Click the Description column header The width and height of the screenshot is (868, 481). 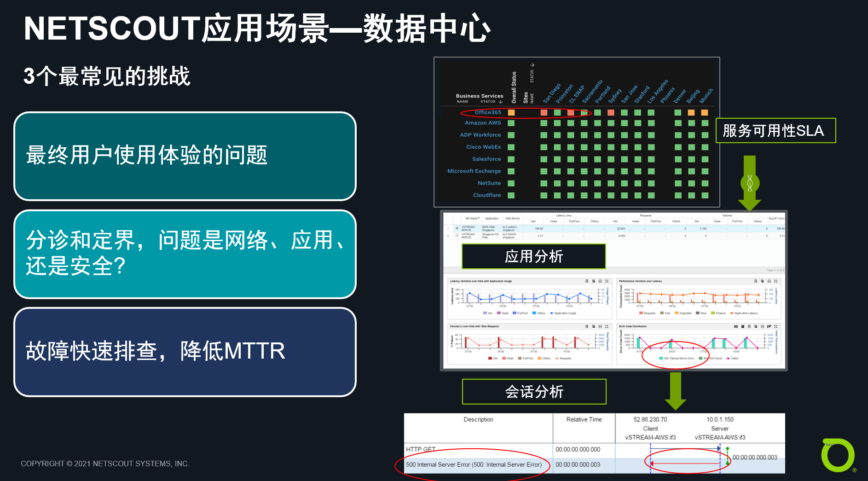pos(478,419)
